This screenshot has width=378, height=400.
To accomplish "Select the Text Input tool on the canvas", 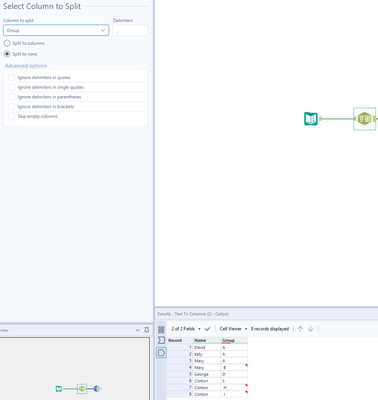I will [311, 119].
